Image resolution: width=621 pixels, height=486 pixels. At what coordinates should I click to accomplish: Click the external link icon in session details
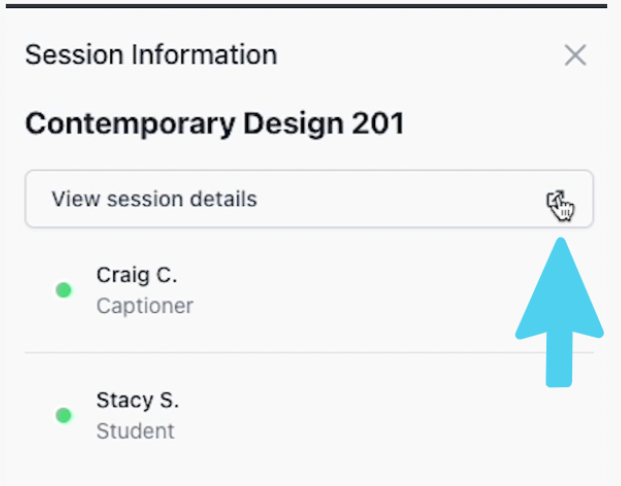(x=556, y=199)
